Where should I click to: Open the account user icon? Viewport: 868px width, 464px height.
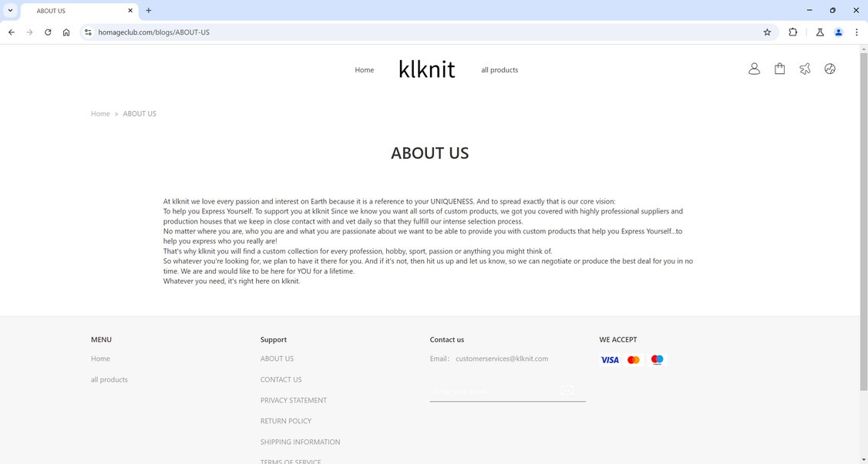coord(754,69)
